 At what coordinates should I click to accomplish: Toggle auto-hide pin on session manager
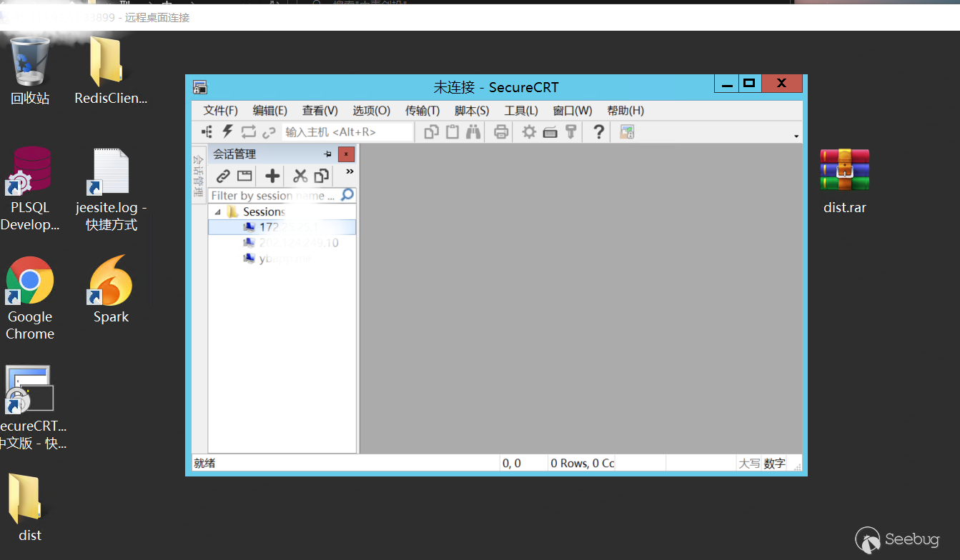click(327, 154)
